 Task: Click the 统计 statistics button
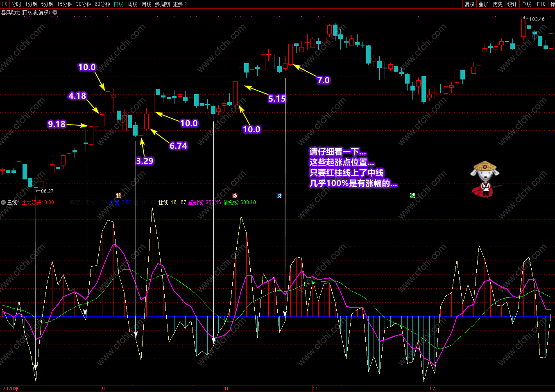tap(512, 4)
